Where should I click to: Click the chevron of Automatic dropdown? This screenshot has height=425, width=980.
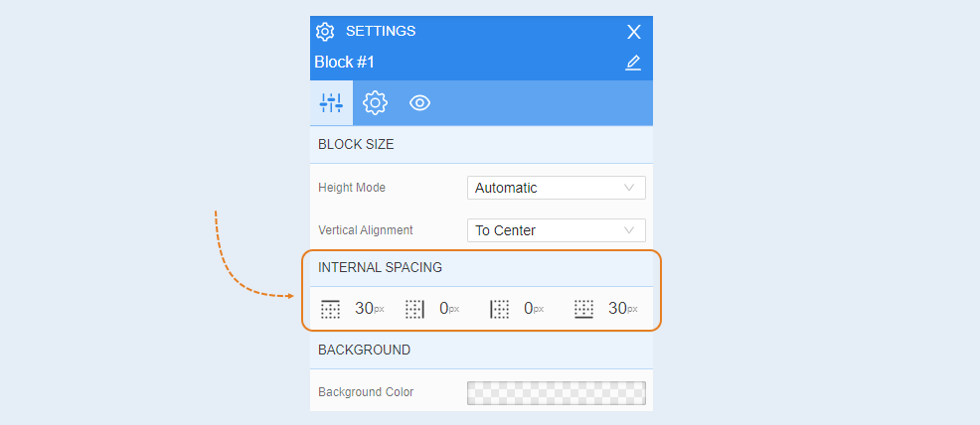pos(629,188)
